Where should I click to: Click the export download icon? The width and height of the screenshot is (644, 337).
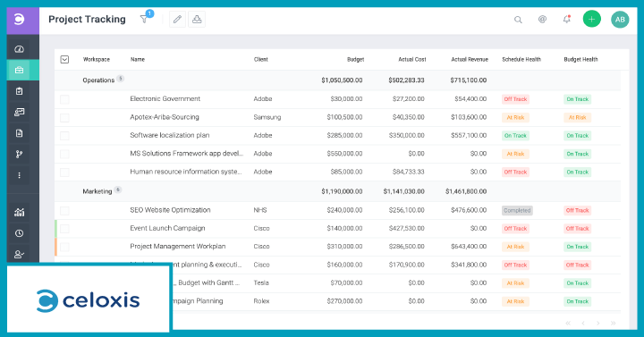point(197,20)
